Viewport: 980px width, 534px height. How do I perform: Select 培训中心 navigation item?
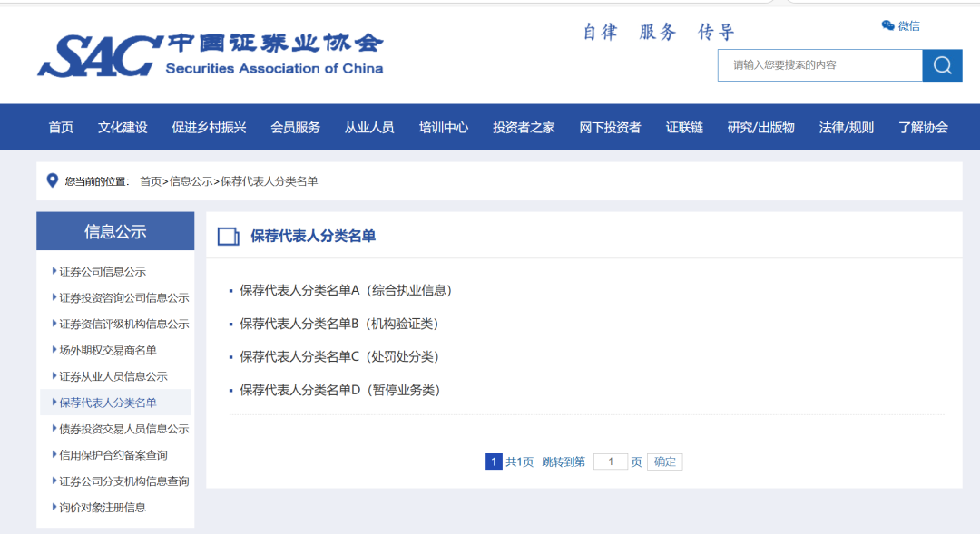pos(443,128)
